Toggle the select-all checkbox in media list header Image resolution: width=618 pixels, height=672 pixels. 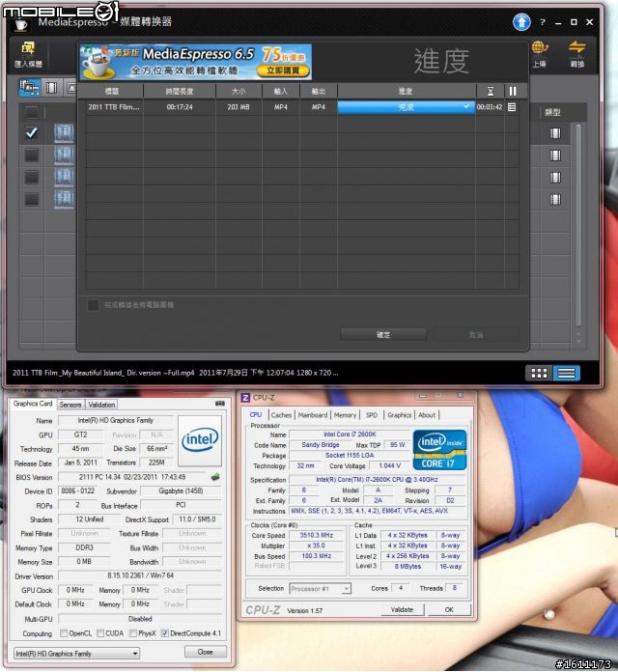pos(31,113)
